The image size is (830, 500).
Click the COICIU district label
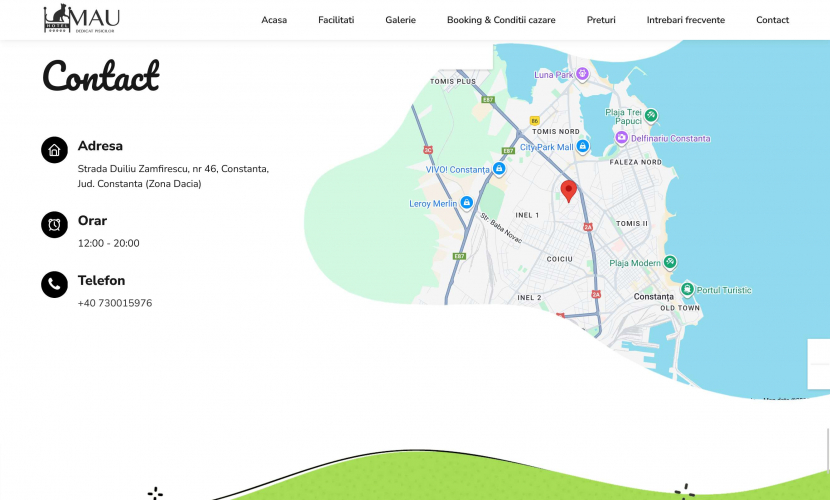tap(560, 259)
